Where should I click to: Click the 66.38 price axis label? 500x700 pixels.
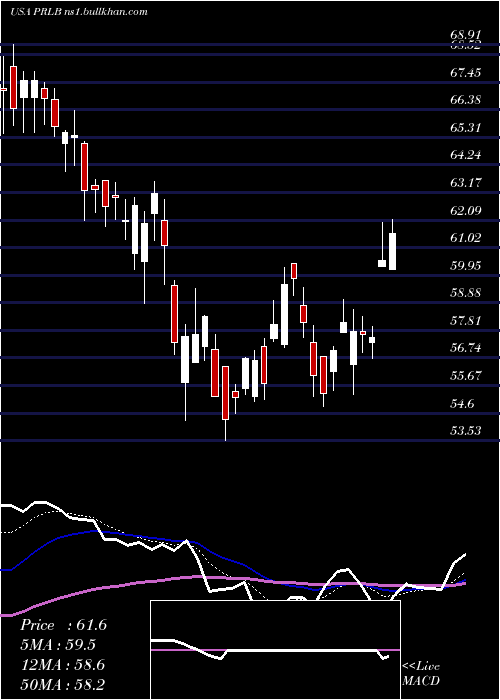[467, 100]
